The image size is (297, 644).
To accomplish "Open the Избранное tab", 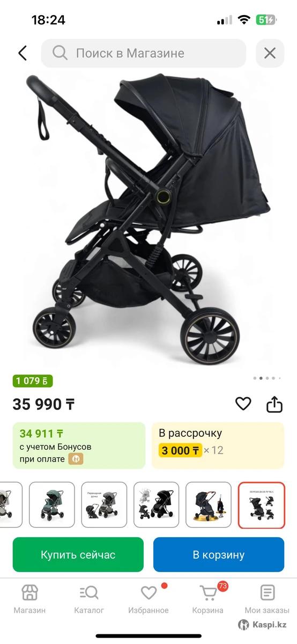I will (148, 599).
